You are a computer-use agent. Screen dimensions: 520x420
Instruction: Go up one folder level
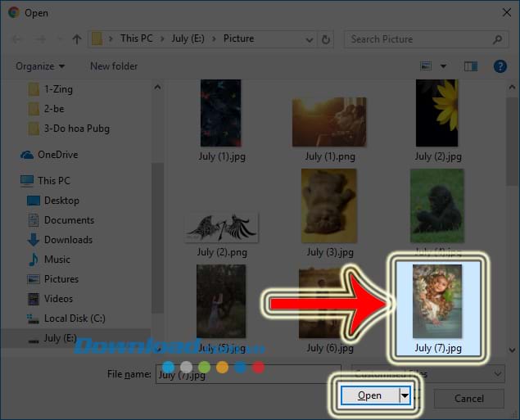tap(77, 39)
